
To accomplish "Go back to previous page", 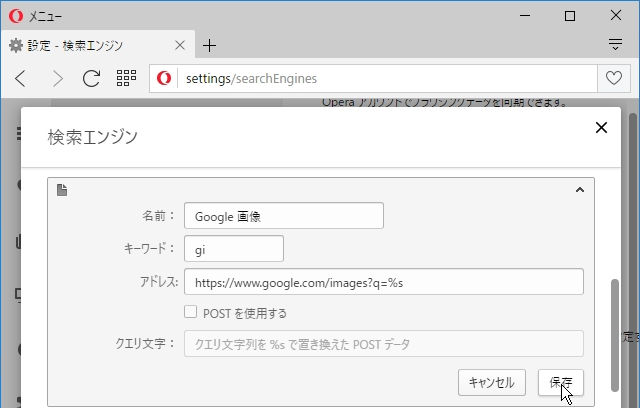I will click(20, 78).
